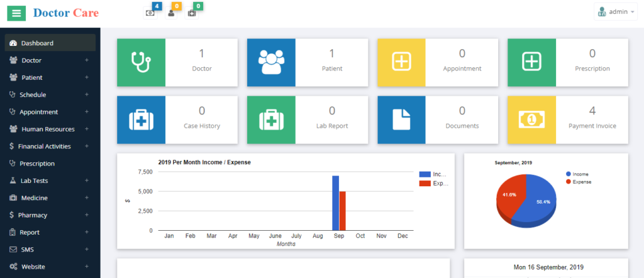This screenshot has height=278, width=644.
Task: Click the blue Case History medkit icon
Action: click(x=141, y=120)
